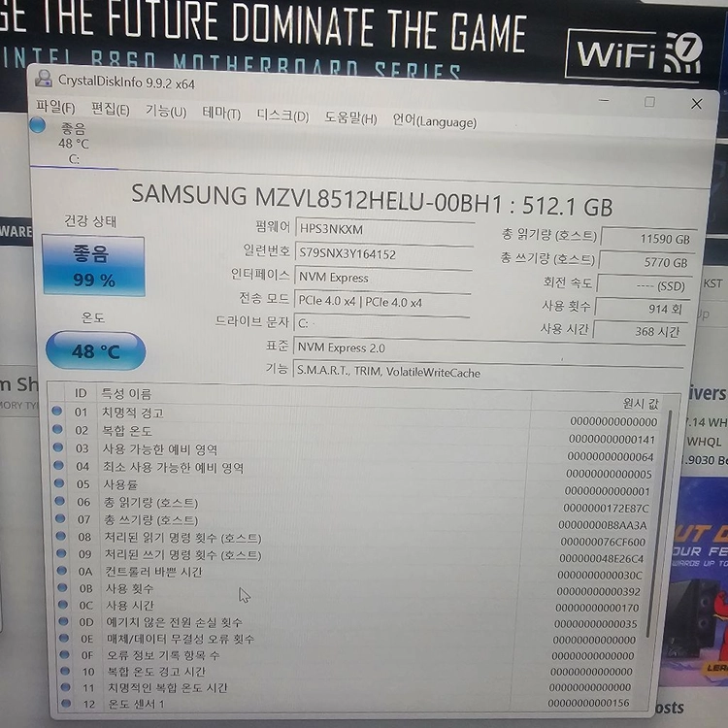Screen dimensions: 728x728
Task: Click the blue status dot of row 0D
Action: pyautogui.click(x=64, y=621)
